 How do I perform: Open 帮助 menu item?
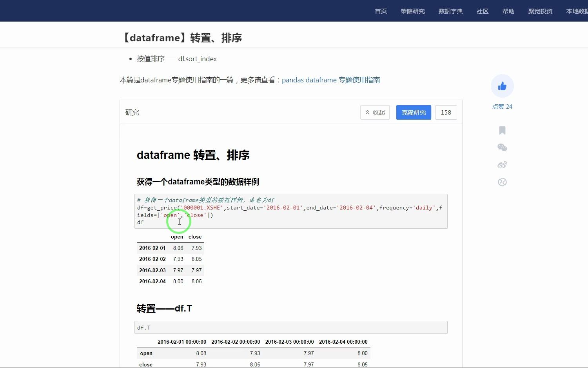[508, 11]
